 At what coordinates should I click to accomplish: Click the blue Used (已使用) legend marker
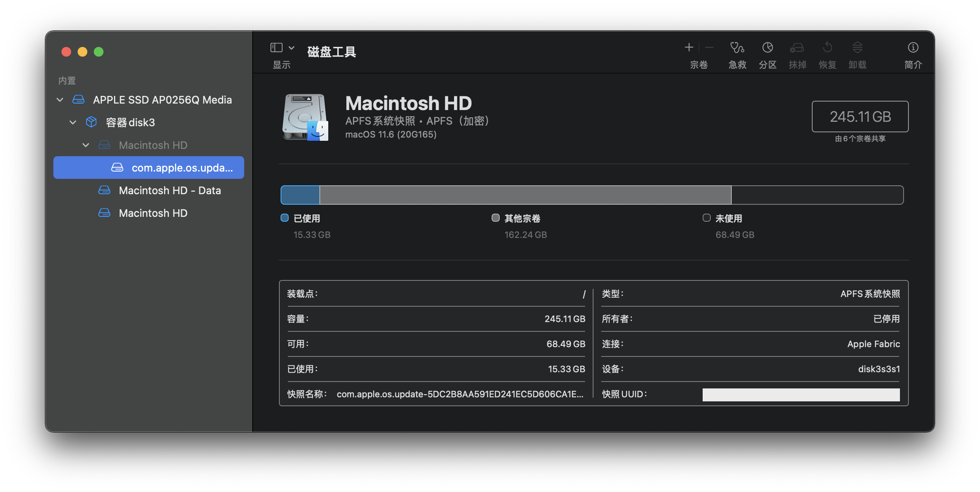[285, 218]
